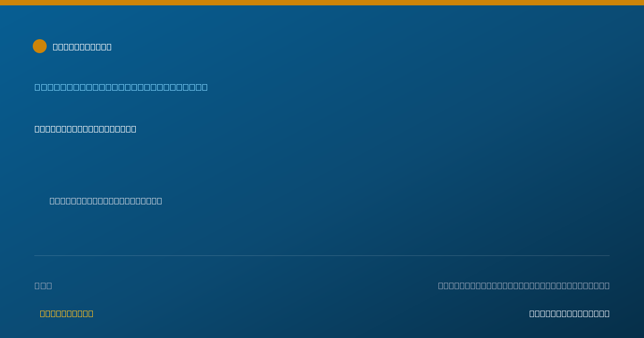Viewport: 644px width, 338px height.
Task: Open the light-blue headline text line
Action: pyautogui.click(x=121, y=87)
